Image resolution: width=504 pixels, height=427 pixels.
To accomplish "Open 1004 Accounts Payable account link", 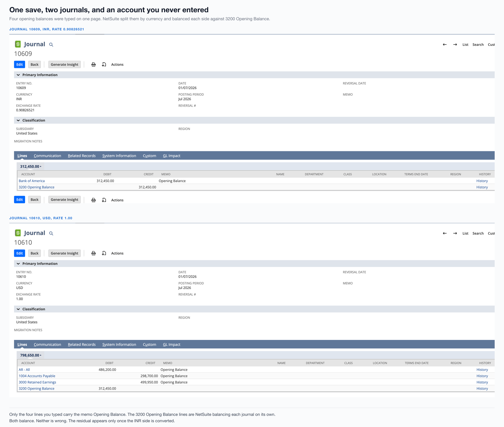I will coord(37,376).
